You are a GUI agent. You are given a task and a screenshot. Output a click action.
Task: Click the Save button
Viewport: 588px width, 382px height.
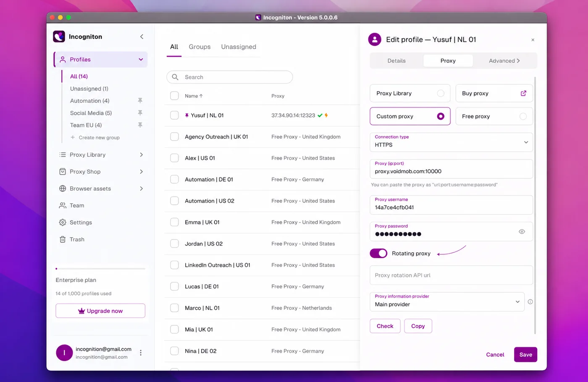(x=525, y=355)
